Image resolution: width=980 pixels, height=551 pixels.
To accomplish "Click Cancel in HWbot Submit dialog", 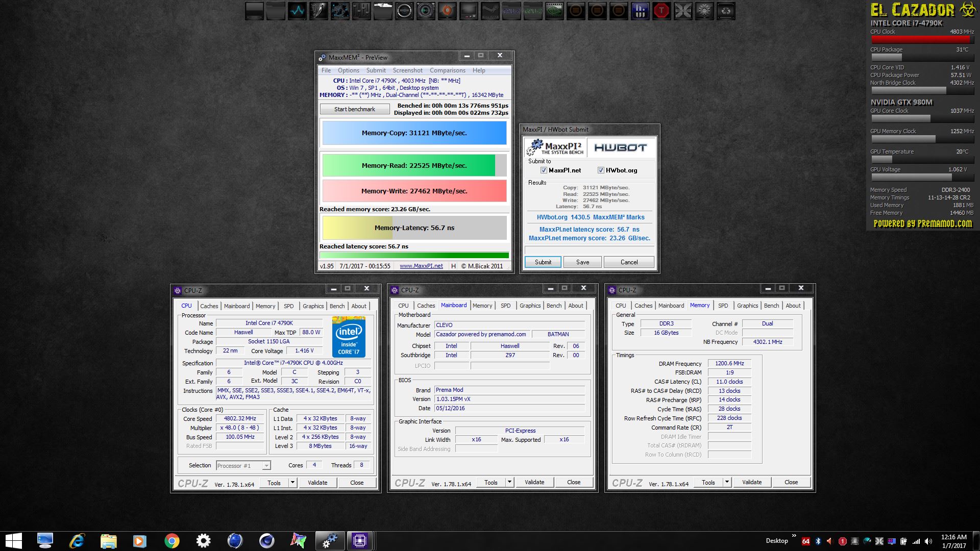I will (629, 262).
